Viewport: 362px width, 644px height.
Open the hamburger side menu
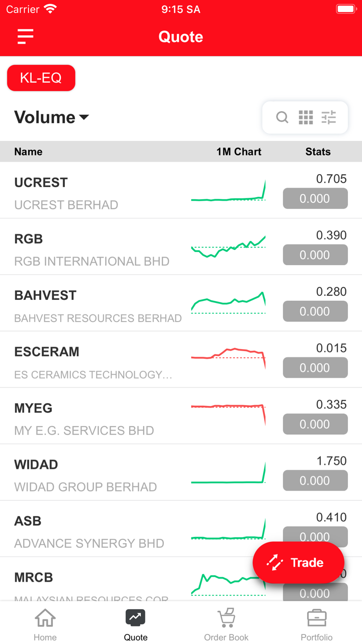coord(25,37)
